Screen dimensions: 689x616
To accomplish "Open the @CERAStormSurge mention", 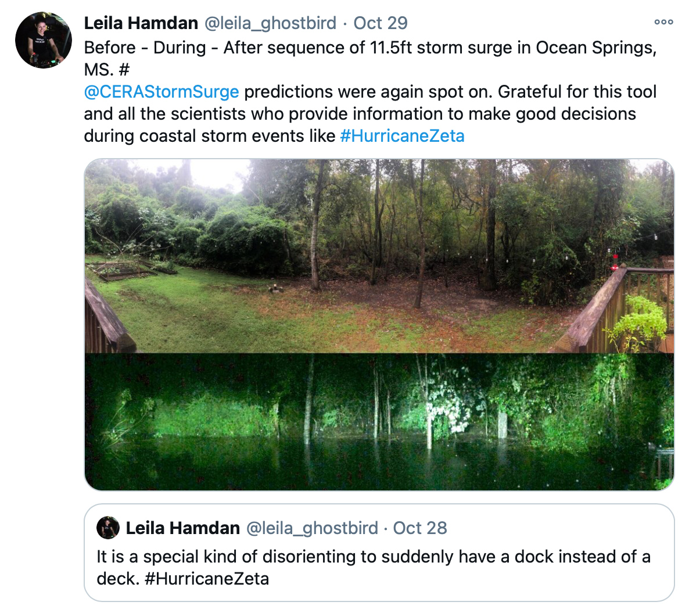I will 160,91.
